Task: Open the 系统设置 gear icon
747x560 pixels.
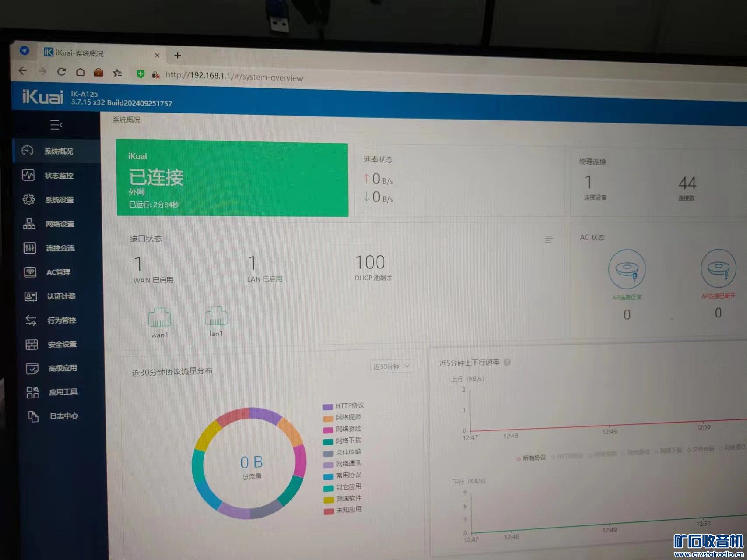Action: [29, 199]
